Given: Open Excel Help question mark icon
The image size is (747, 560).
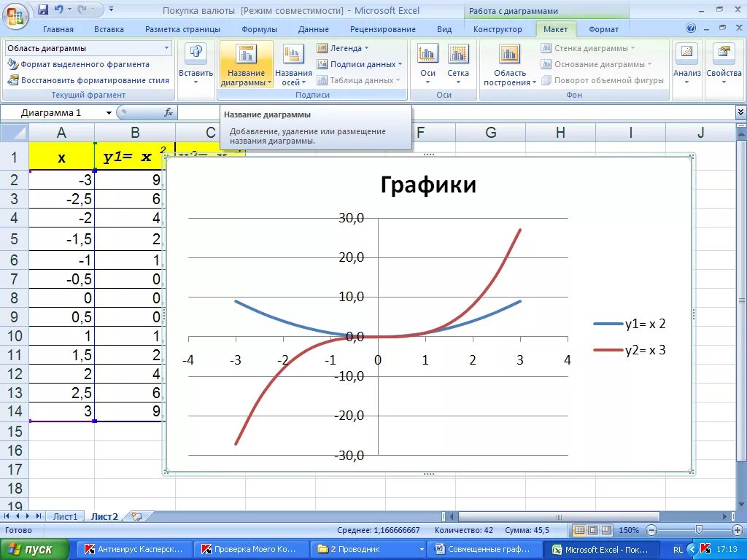Looking at the screenshot, I should [691, 28].
